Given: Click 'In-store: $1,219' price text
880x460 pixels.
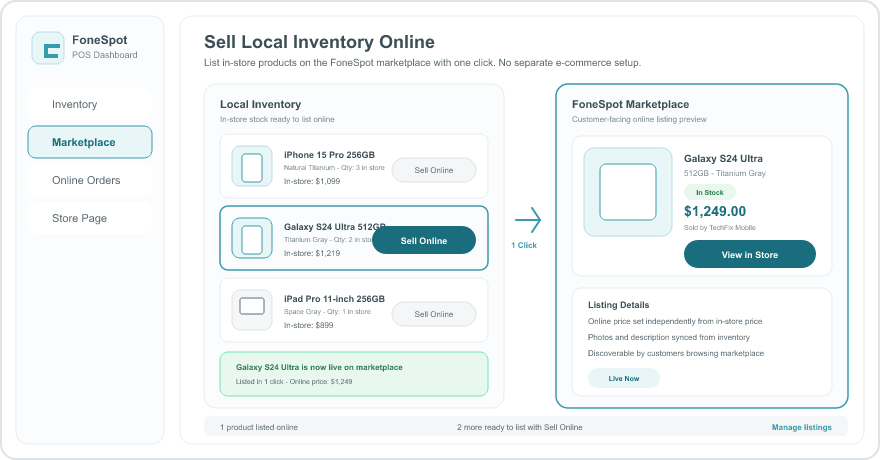Looking at the screenshot, I should [311, 253].
